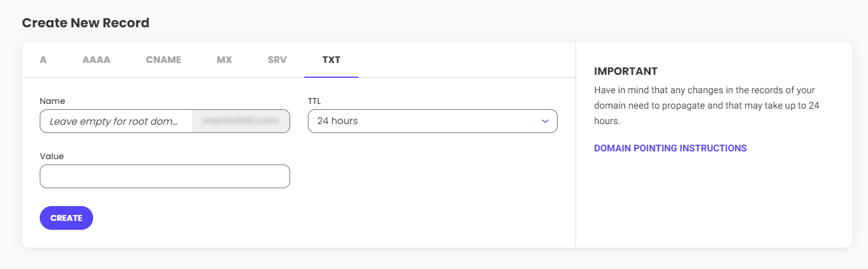The image size is (868, 269).
Task: Open the CNAME record tab
Action: 163,60
